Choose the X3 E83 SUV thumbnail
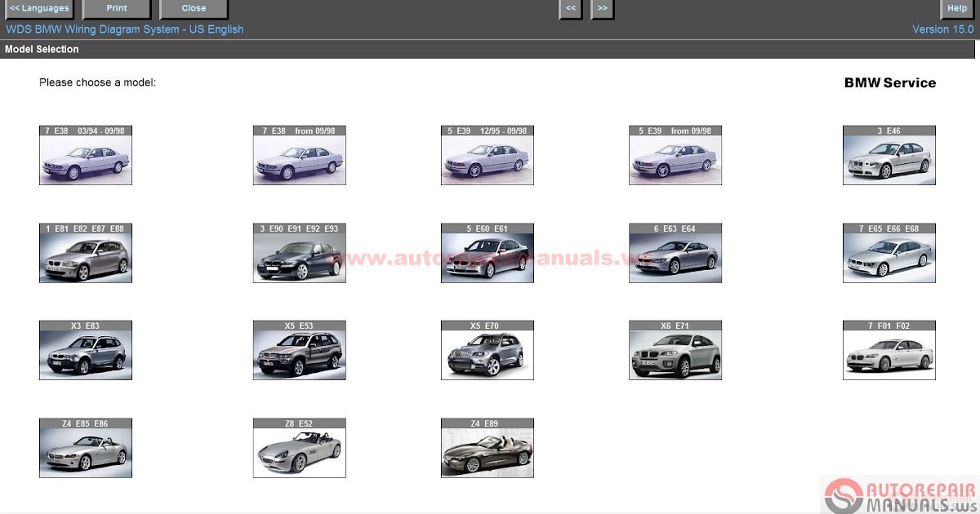This screenshot has height=514, width=980. point(86,350)
